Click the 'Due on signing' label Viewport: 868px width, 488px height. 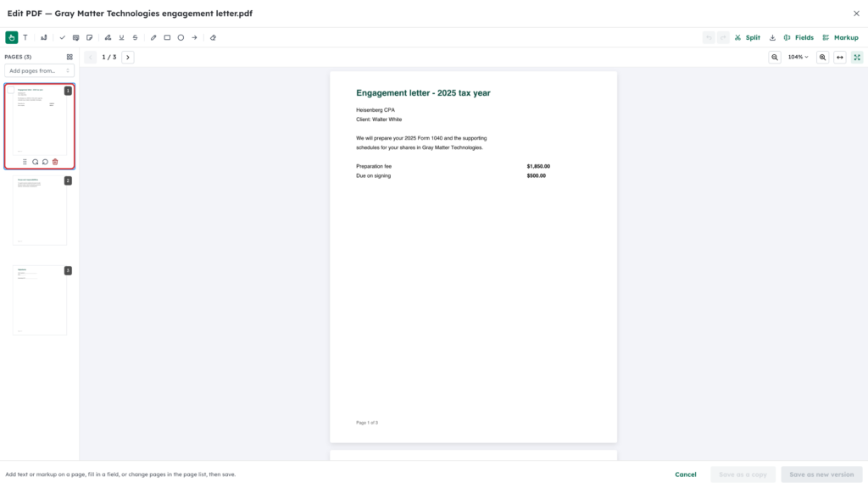[373, 176]
